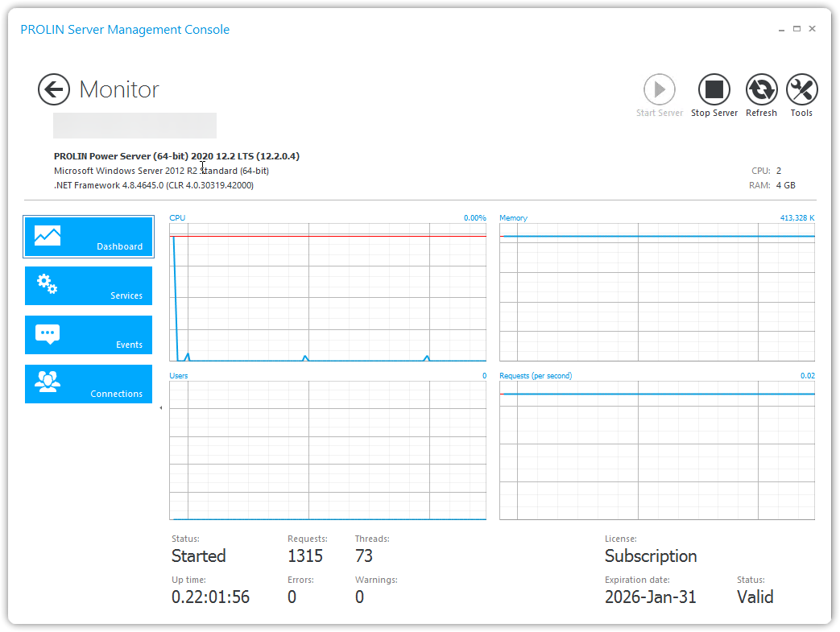Viewport: 840px width, 632px height.
Task: Stop the server with Stop Server icon
Action: click(x=714, y=89)
